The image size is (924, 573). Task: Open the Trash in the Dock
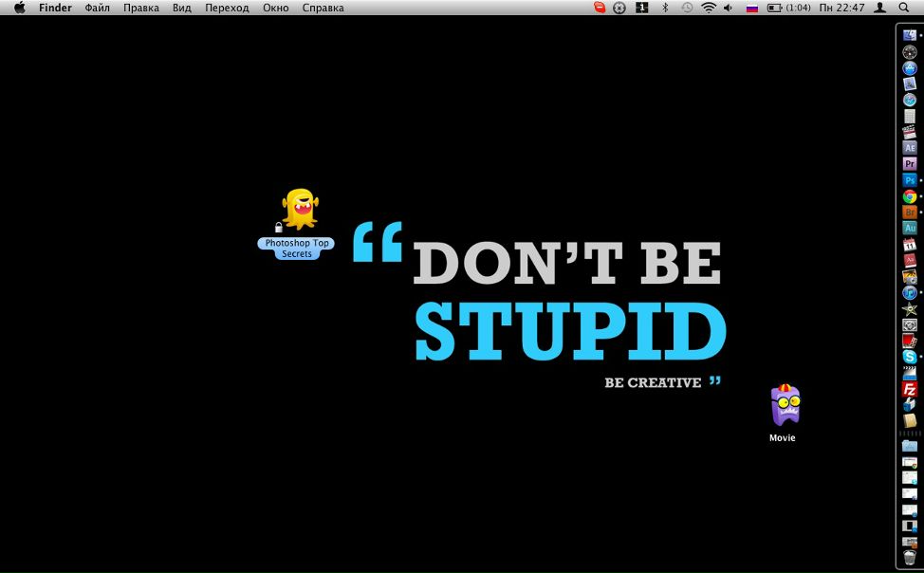point(909,558)
